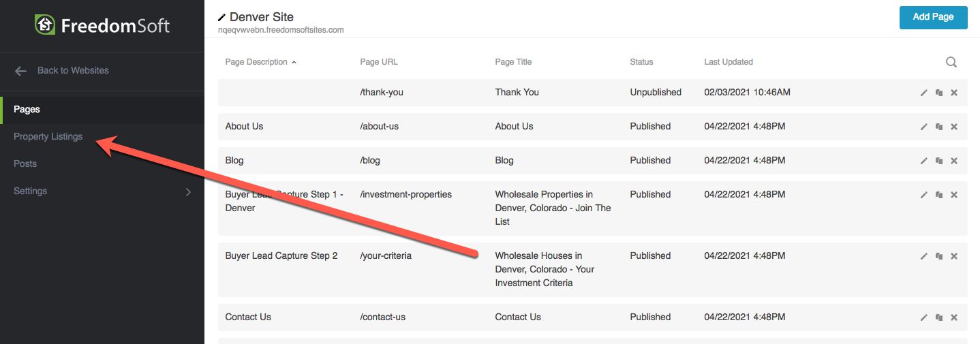Delete the Buyer Lead Capture Step 1 page
This screenshot has width=980, height=344.
[954, 195]
